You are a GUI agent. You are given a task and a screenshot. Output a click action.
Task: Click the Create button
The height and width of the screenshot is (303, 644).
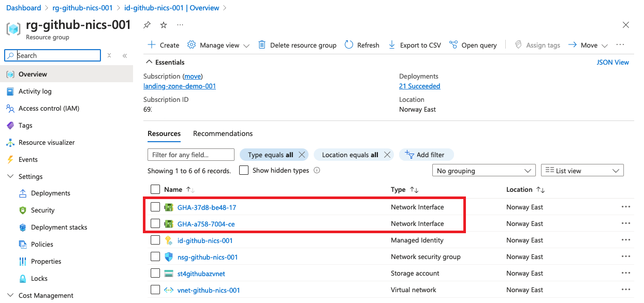(163, 45)
